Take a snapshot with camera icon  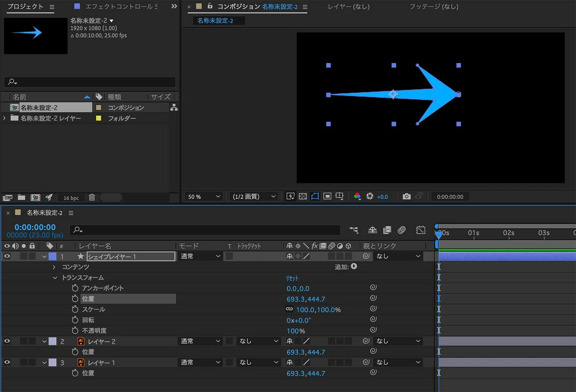click(407, 196)
